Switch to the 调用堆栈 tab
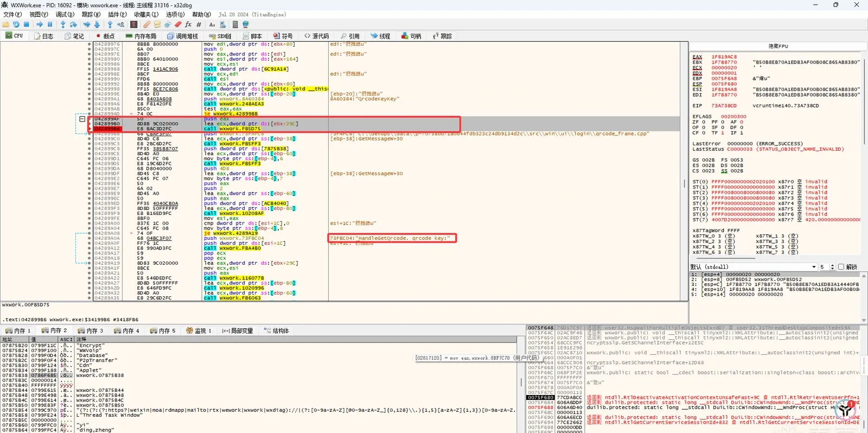 coord(183,36)
